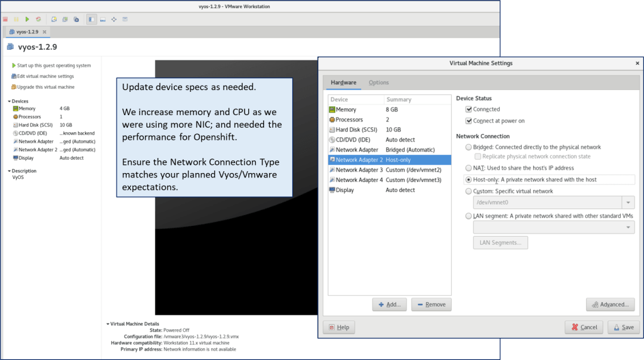The width and height of the screenshot is (644, 360).
Task: Switch to the Options tab
Action: [x=379, y=82]
